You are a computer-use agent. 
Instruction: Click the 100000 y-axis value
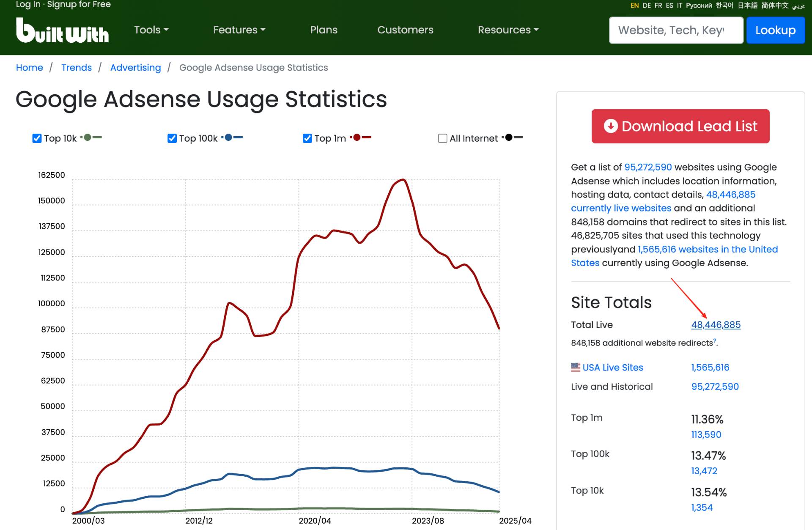[x=52, y=304]
